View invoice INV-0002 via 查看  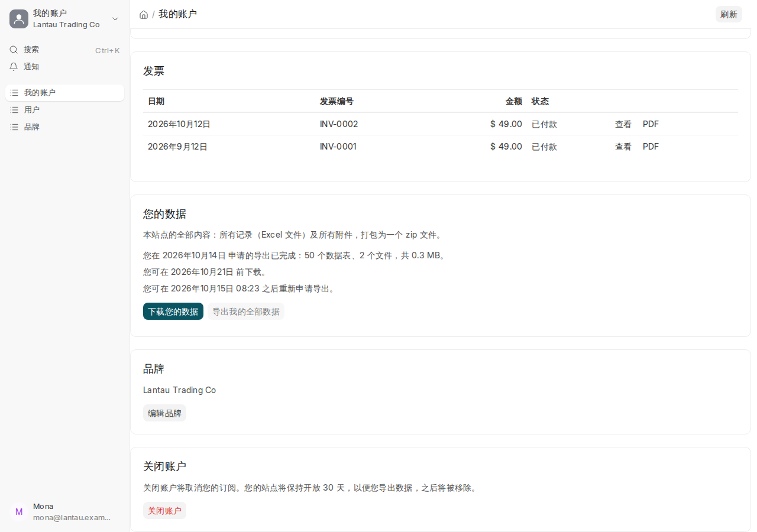click(623, 124)
